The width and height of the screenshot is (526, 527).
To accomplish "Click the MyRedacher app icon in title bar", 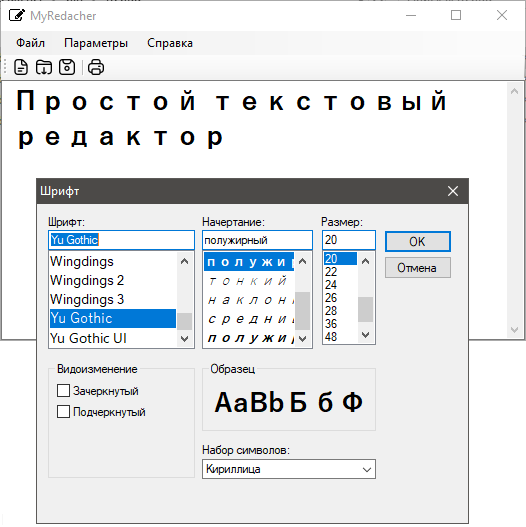I will (x=16, y=15).
